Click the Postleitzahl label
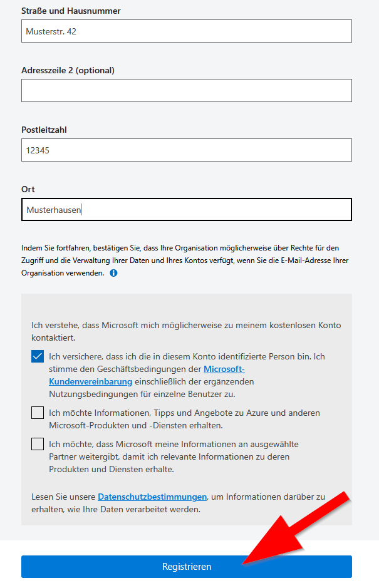Viewport: 379px width, 588px height. click(45, 130)
